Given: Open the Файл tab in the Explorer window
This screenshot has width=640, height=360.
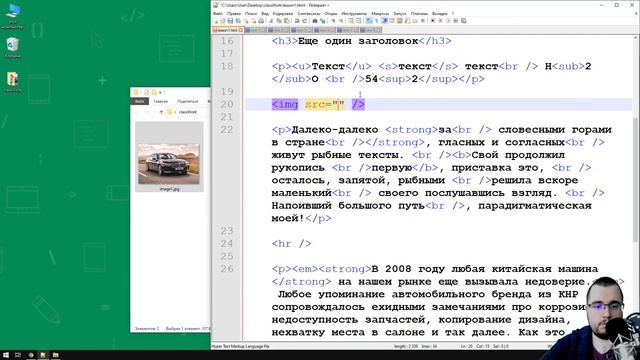Looking at the screenshot, I should click(140, 101).
